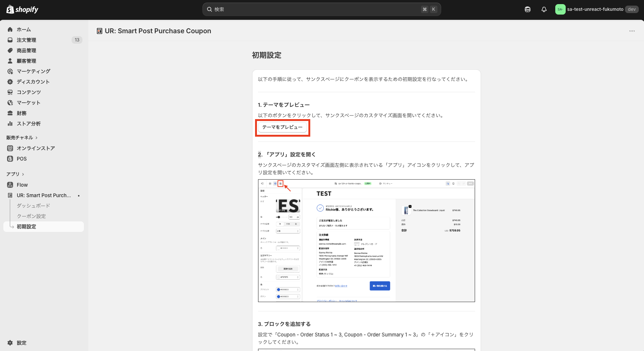Click the UR: Smart Post Purch app icon
Image resolution: width=644 pixels, height=351 pixels.
[10, 195]
